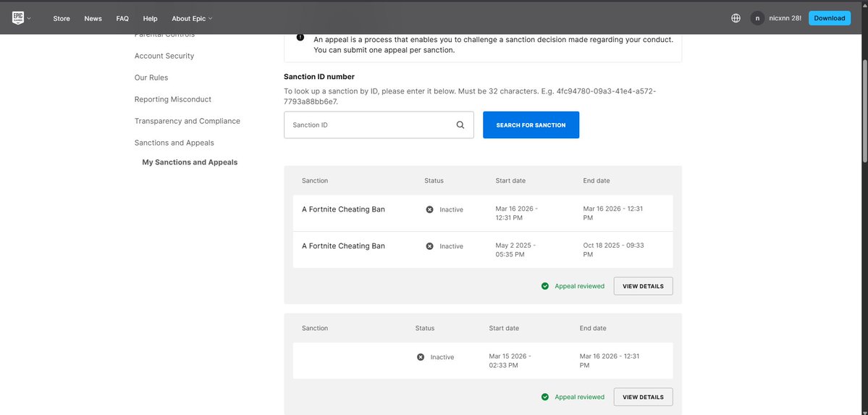Click the Sanction ID input field
Viewport: 868px width, 415px height.
[x=379, y=125]
